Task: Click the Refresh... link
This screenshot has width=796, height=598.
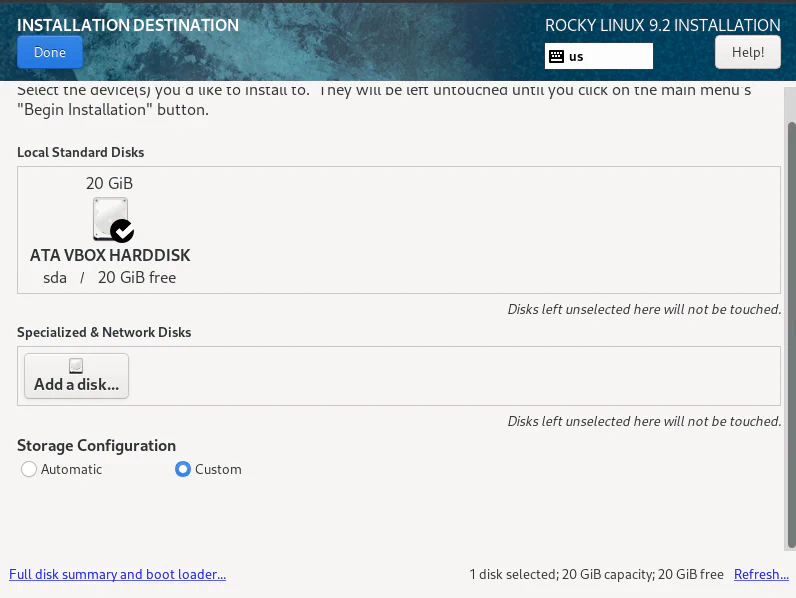Action: point(761,574)
